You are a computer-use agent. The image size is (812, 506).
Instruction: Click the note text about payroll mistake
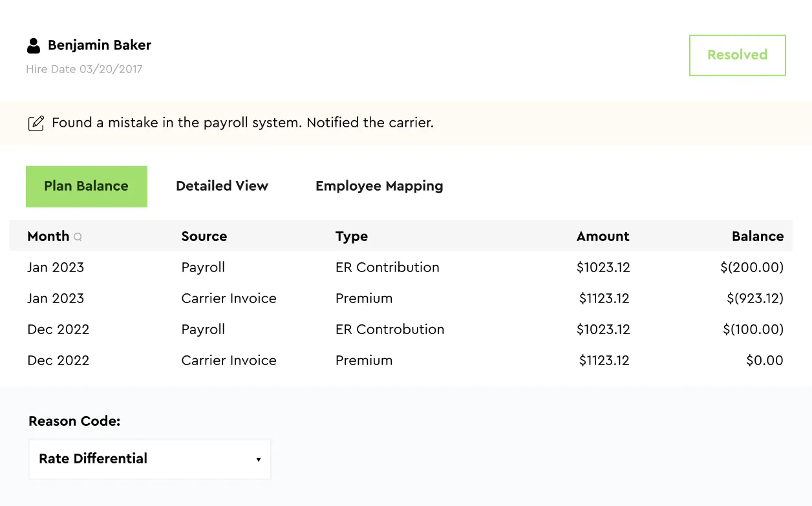pyautogui.click(x=242, y=123)
